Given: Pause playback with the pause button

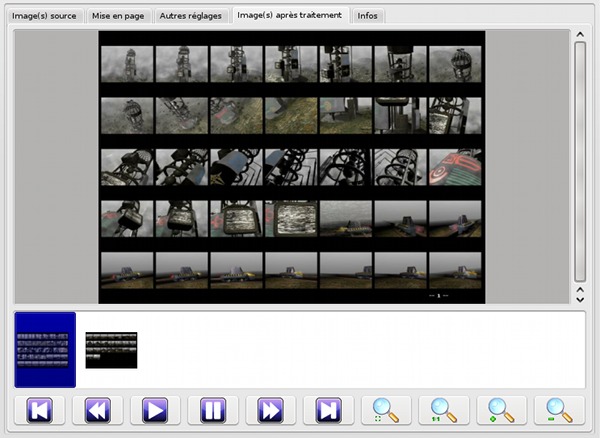Looking at the screenshot, I should pyautogui.click(x=213, y=410).
